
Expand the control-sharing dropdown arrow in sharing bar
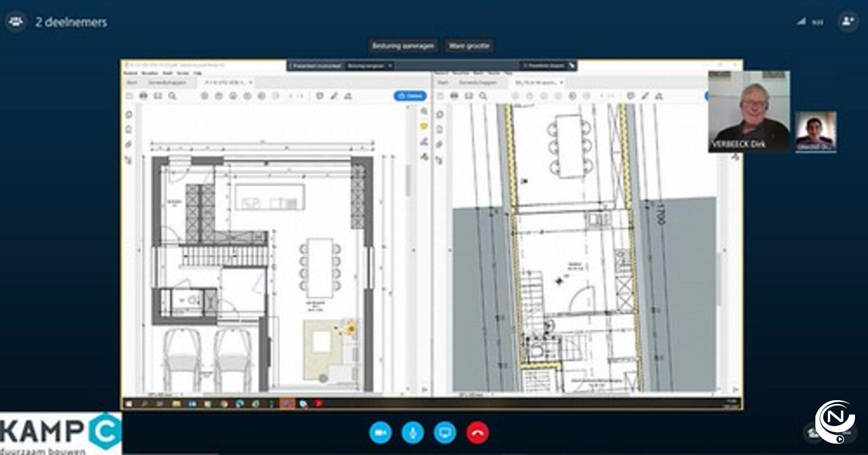(390, 66)
